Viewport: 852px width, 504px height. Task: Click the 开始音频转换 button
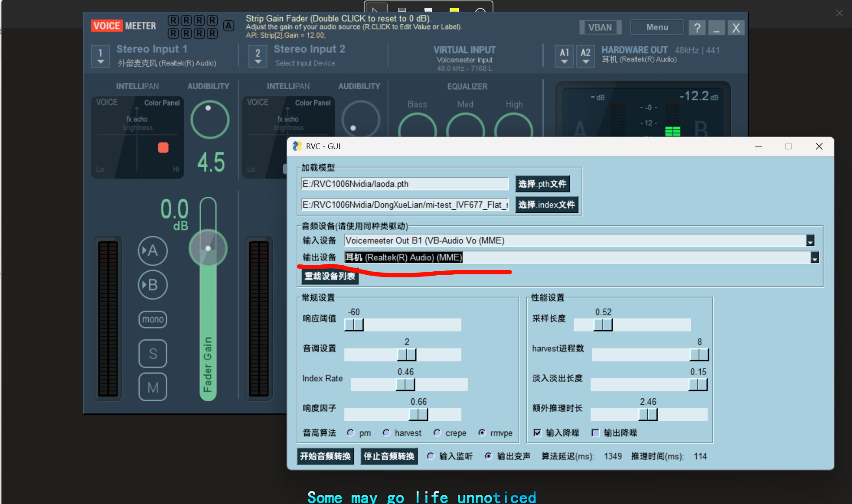325,456
